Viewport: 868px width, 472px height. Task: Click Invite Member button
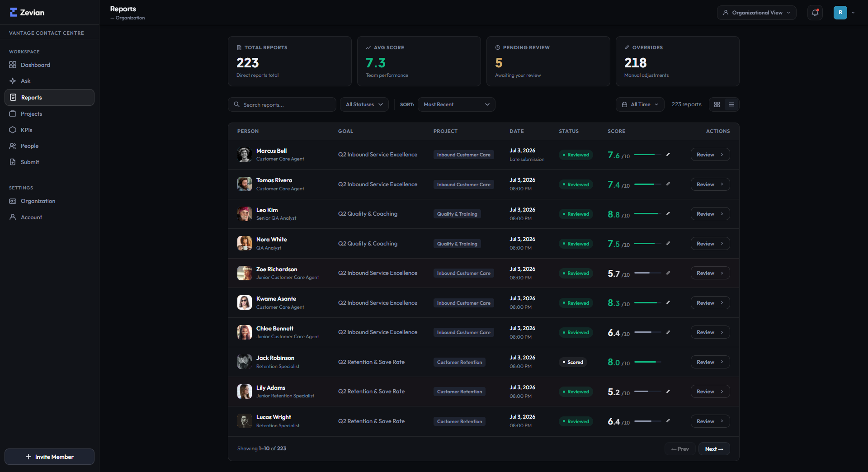click(x=49, y=457)
